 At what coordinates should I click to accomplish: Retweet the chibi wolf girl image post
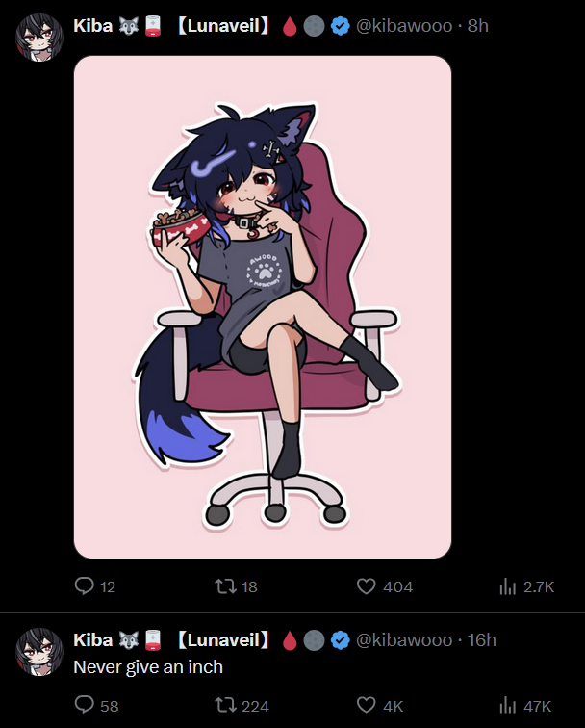[225, 585]
